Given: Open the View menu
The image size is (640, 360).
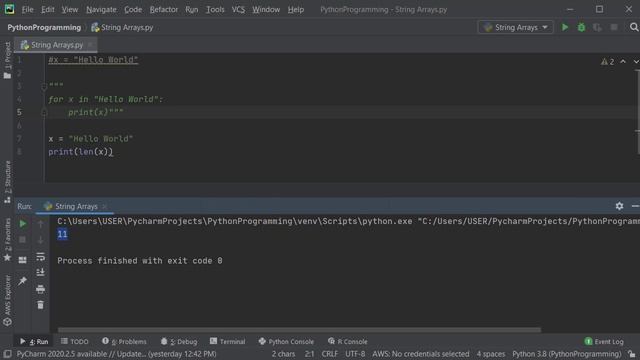Looking at the screenshot, I should tap(70, 9).
